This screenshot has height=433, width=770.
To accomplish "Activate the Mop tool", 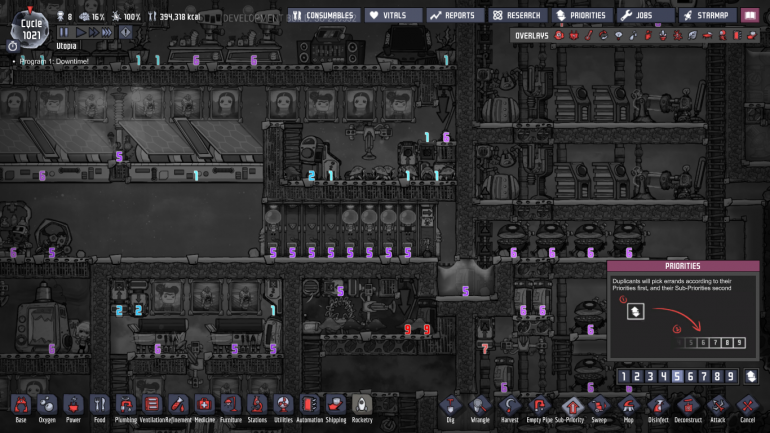I will pos(628,406).
